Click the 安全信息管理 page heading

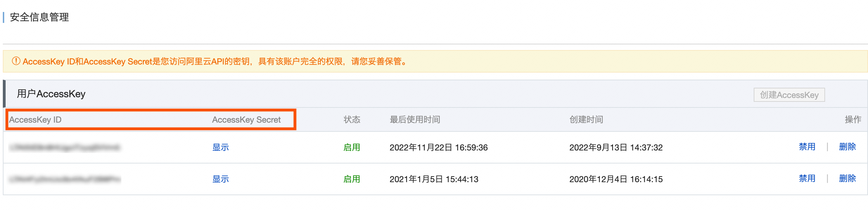[x=39, y=17]
